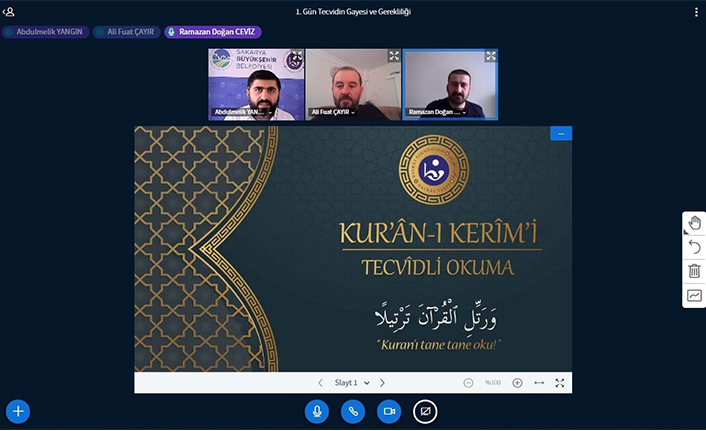Screen dimensions: 706x431
Task: Open the three-dot options menu
Action: click(696, 12)
